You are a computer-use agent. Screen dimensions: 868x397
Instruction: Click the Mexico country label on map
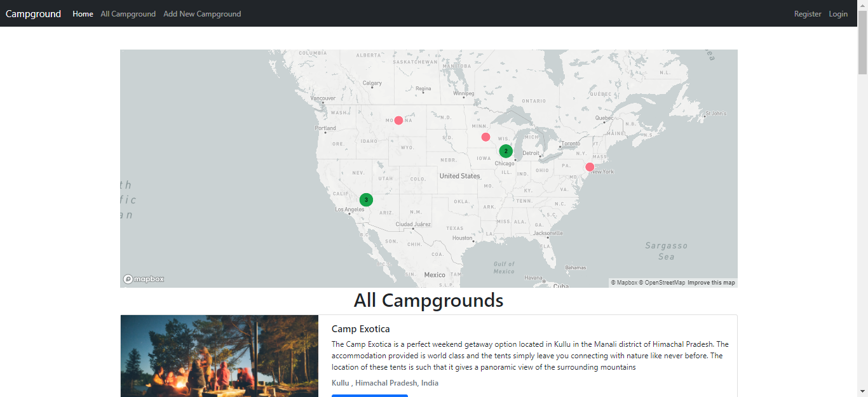(435, 275)
